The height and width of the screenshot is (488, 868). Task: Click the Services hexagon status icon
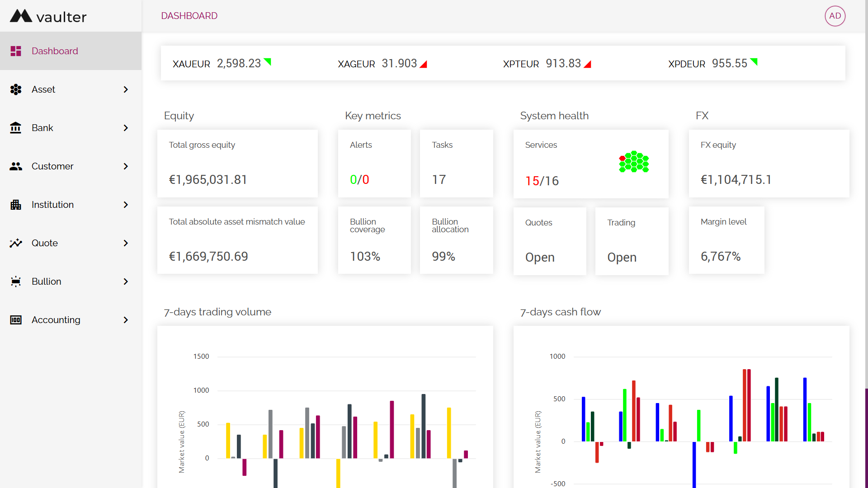[x=634, y=162]
